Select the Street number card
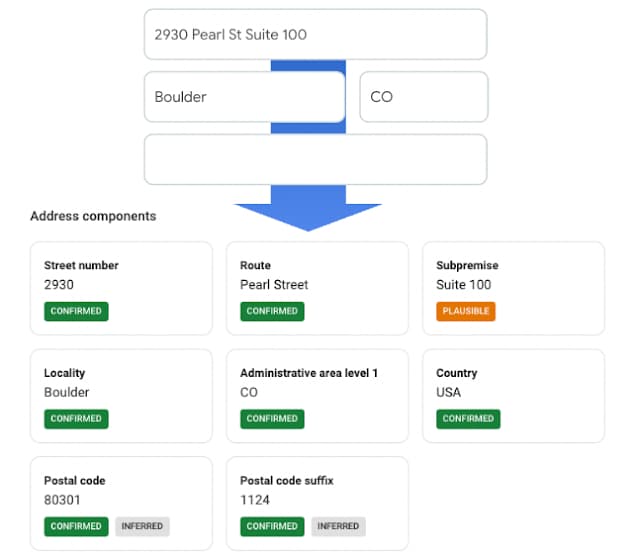640x560 pixels. pyautogui.click(x=121, y=289)
